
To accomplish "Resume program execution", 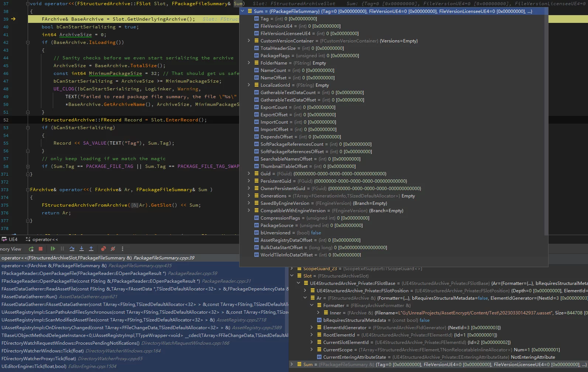I will coord(53,249).
